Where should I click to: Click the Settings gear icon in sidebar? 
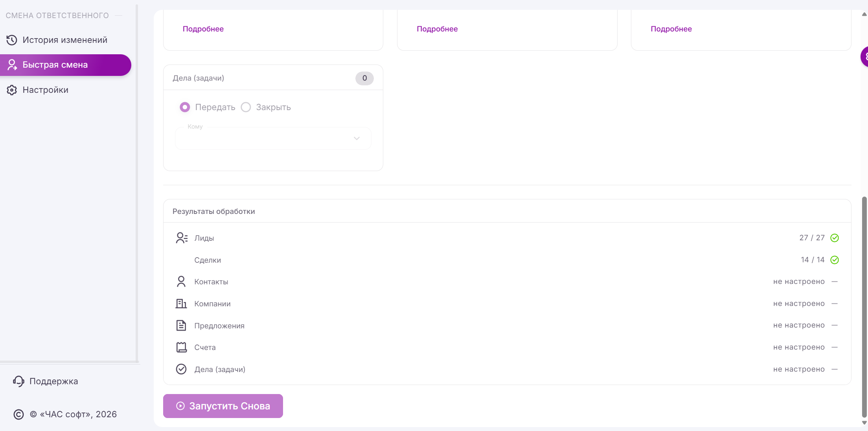tap(12, 90)
